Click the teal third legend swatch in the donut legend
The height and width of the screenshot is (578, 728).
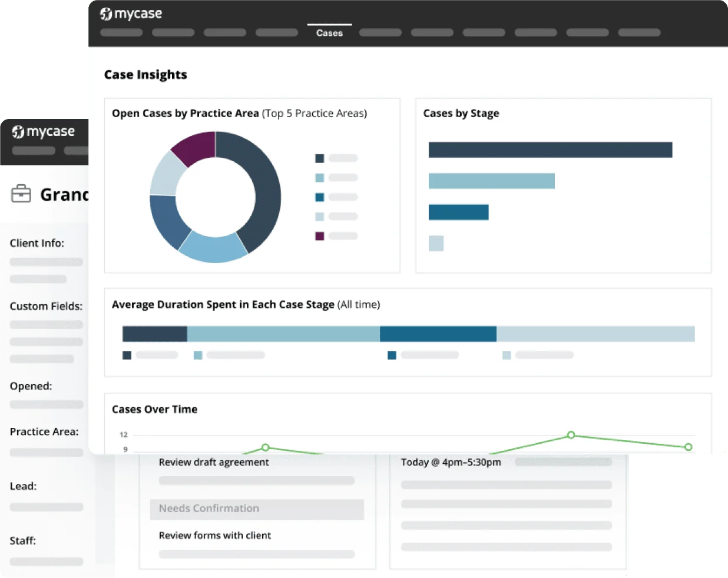[x=320, y=197]
